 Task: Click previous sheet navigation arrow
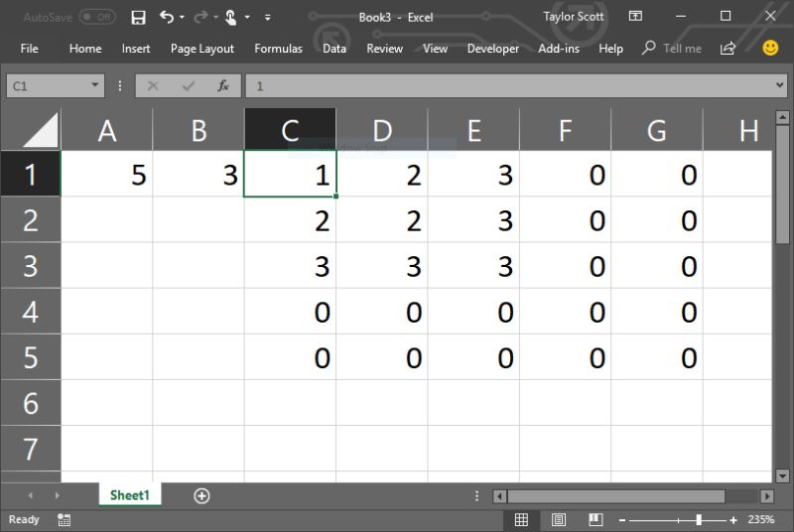coord(31,495)
